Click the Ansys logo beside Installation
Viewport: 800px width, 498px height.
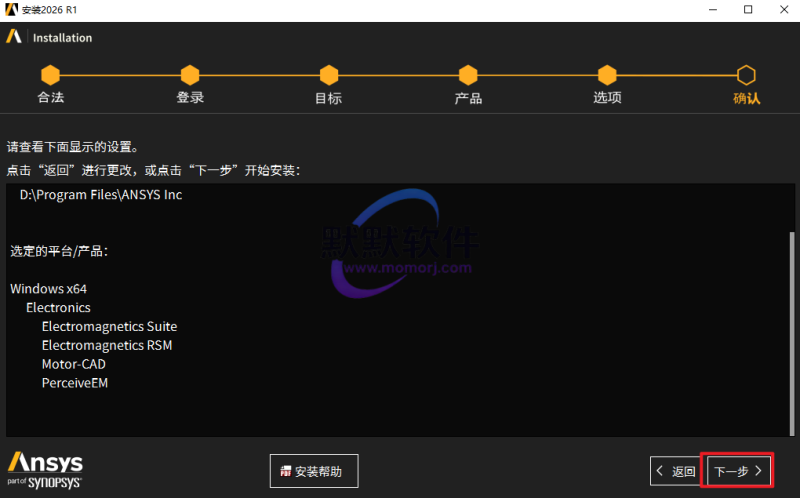click(14, 37)
